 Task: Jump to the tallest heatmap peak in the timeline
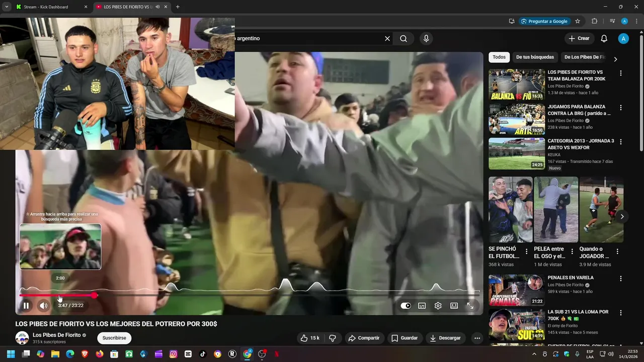[286, 285]
